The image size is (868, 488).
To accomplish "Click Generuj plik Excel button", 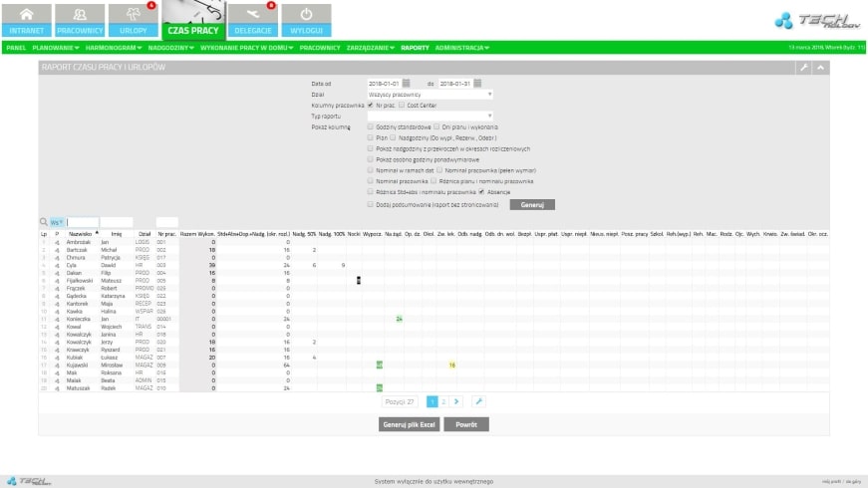I will pos(408,424).
